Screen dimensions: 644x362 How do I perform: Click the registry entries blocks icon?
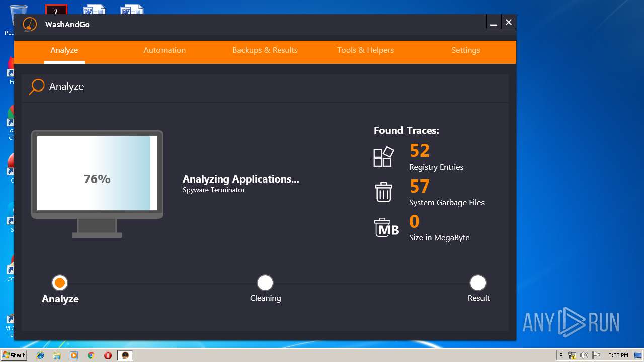[383, 157]
